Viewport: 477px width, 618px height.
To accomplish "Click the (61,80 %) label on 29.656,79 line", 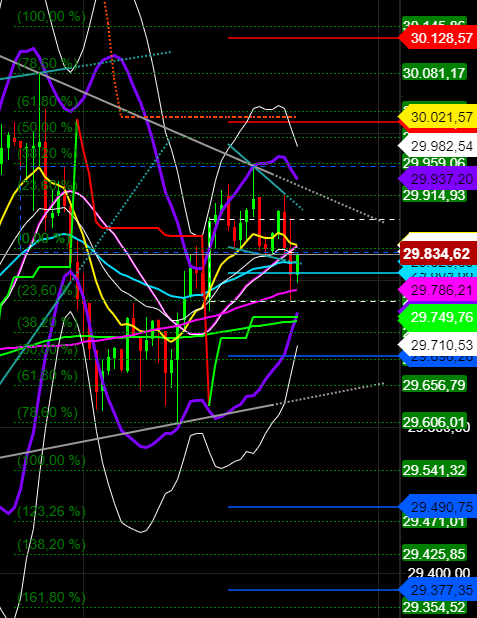I will tap(48, 375).
